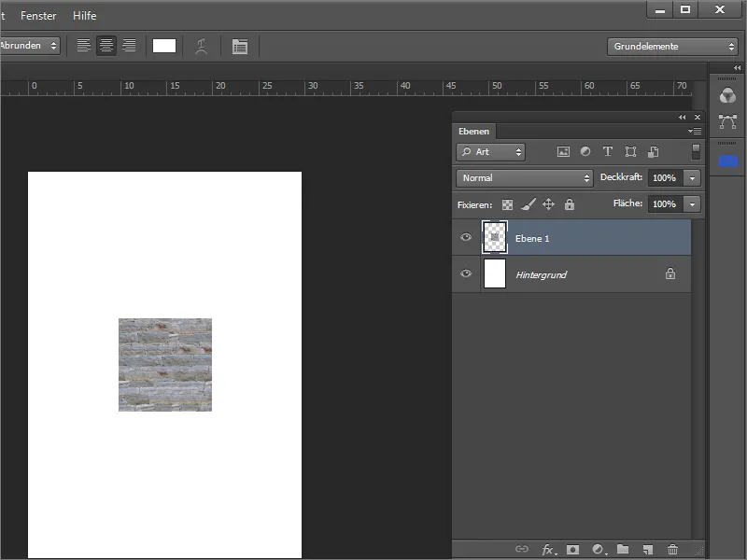Open the Grundelemente workspace dropdown
Viewport: 747px width, 560px height.
pyautogui.click(x=672, y=46)
